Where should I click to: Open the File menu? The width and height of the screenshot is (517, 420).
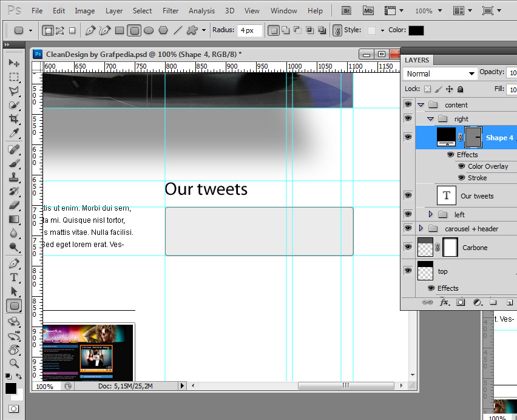pyautogui.click(x=37, y=11)
